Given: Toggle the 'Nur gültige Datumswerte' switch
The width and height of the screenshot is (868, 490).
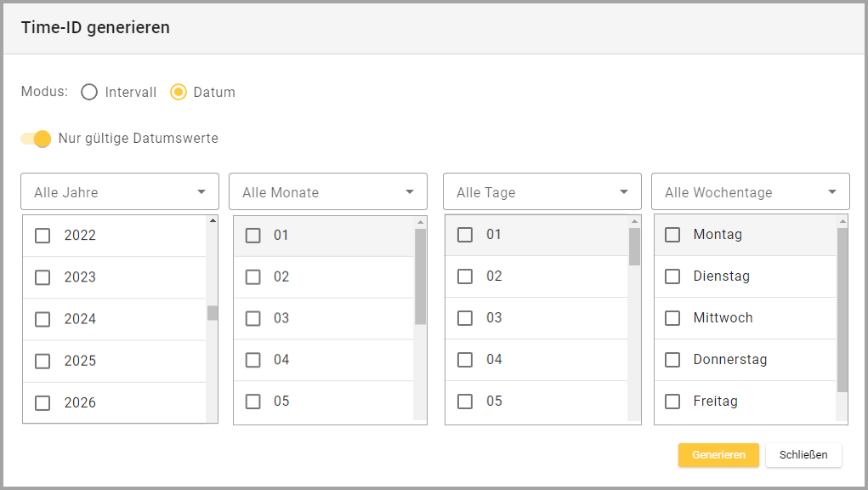Looking at the screenshot, I should [x=37, y=139].
